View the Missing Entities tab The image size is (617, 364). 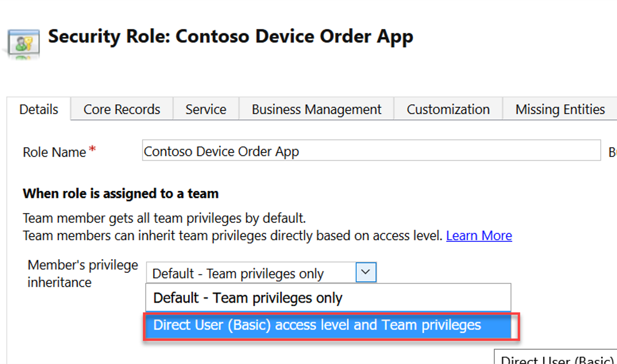point(560,109)
